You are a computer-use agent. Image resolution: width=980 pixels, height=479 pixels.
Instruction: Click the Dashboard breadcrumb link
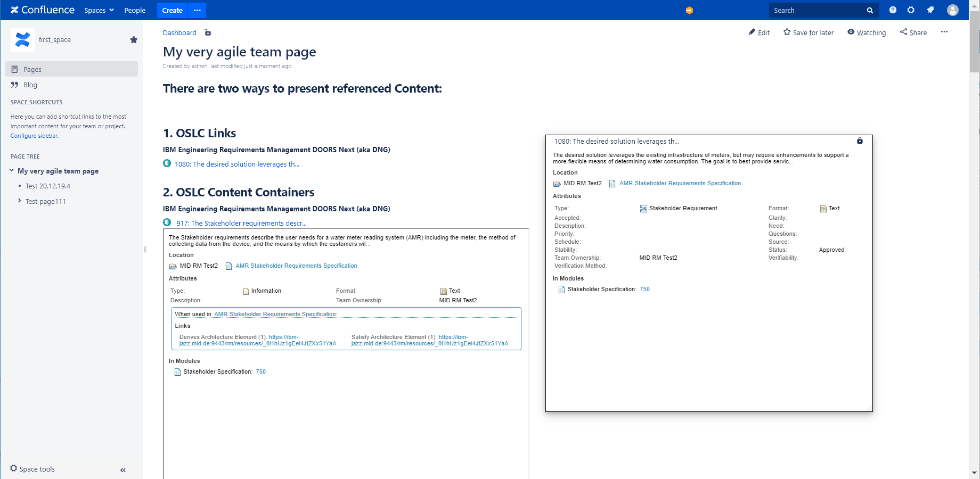click(x=179, y=32)
